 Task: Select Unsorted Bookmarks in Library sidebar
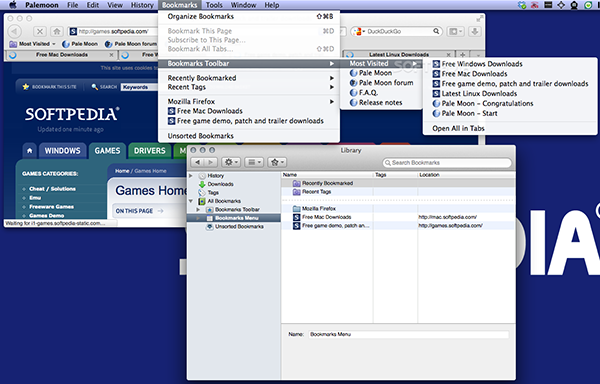(239, 226)
